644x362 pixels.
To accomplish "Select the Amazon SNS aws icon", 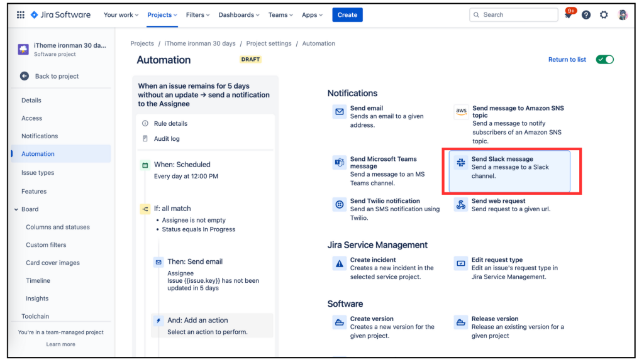I will [461, 112].
